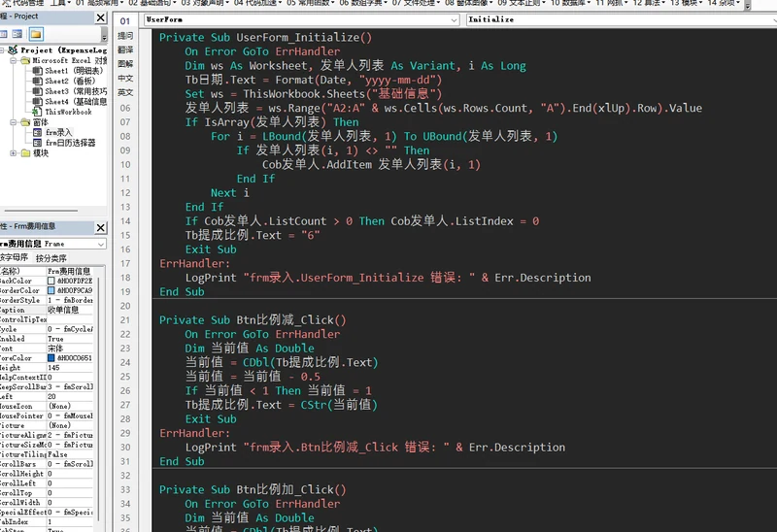
Task: Close the Properties window panel
Action: coord(101,227)
